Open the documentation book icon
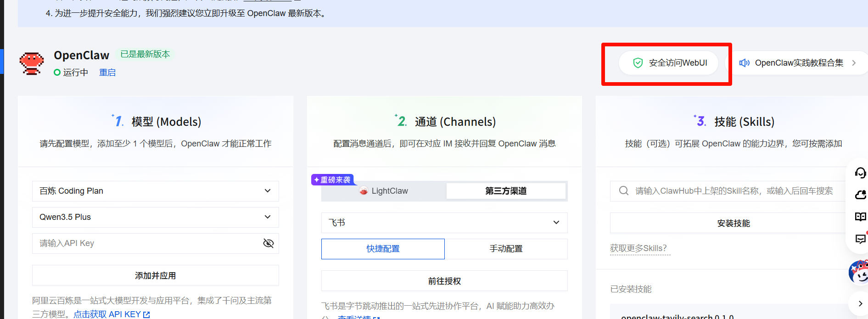 pos(860,217)
